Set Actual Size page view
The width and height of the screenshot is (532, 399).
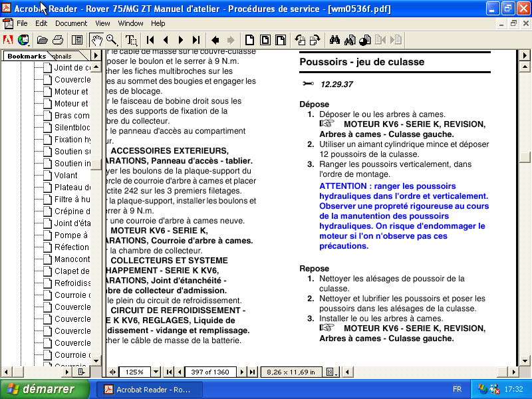[x=249, y=40]
